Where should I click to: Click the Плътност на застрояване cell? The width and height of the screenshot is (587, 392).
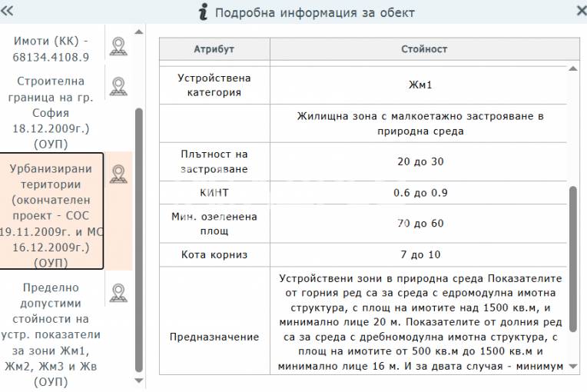tap(214, 161)
